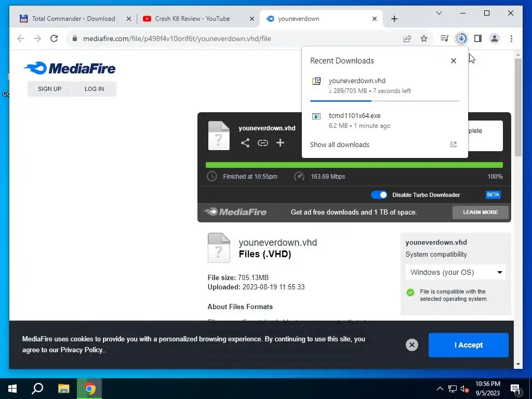
Task: Open Chrome's three-dot menu
Action: (x=511, y=38)
